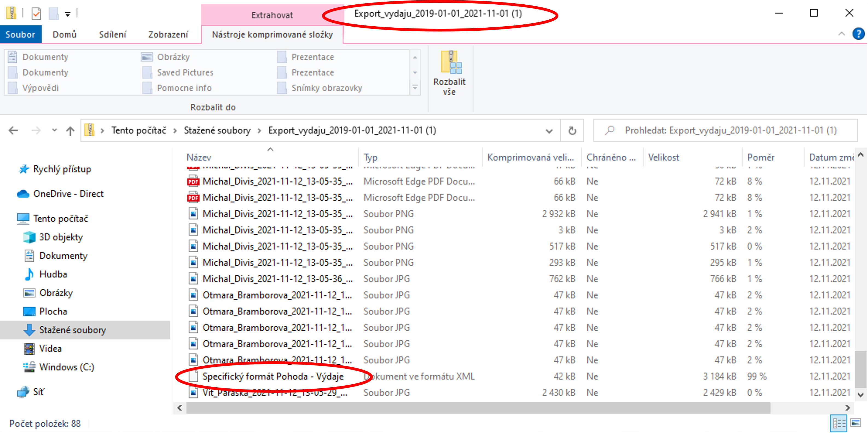
Task: Choose Obrázky as the extract destination
Action: [166, 57]
